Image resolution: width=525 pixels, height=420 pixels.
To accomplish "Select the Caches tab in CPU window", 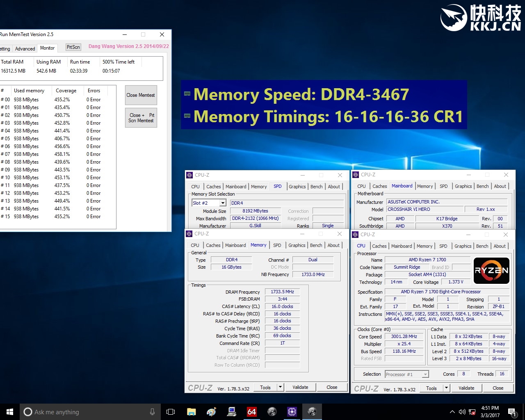I will pos(379,246).
